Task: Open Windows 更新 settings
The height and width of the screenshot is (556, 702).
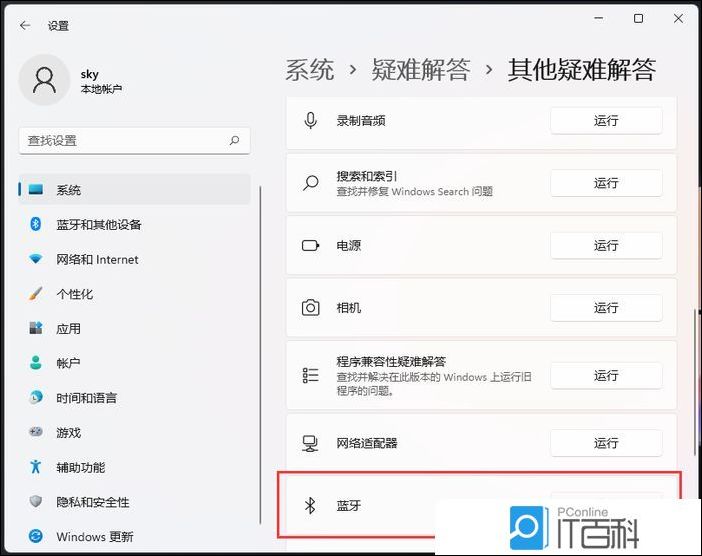Action: [x=134, y=536]
